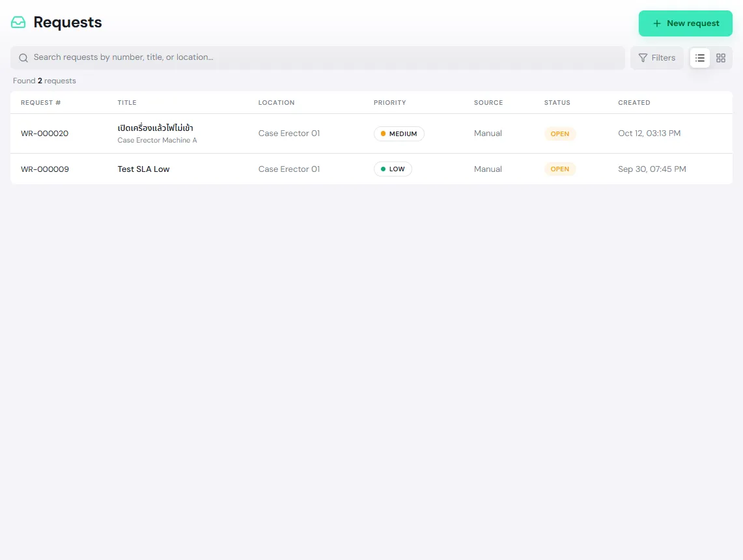Sort by the Status column header
The image size is (743, 560).
557,102
